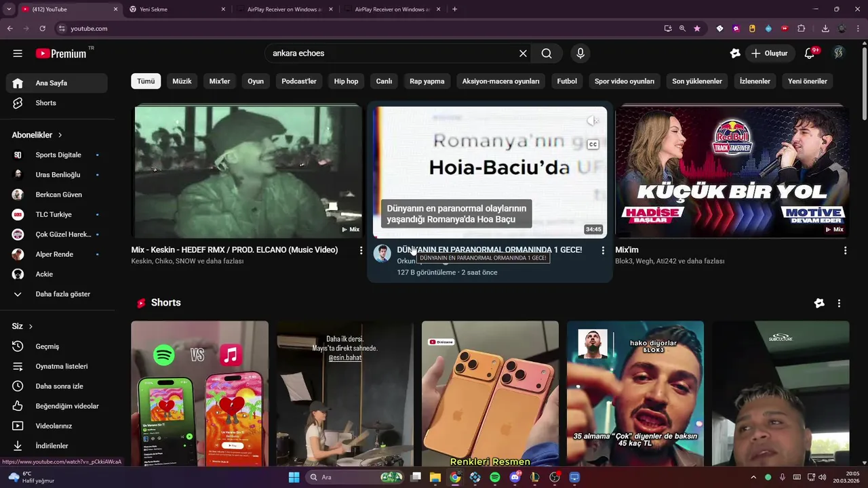
Task: Open the notifications bell
Action: [x=809, y=54]
